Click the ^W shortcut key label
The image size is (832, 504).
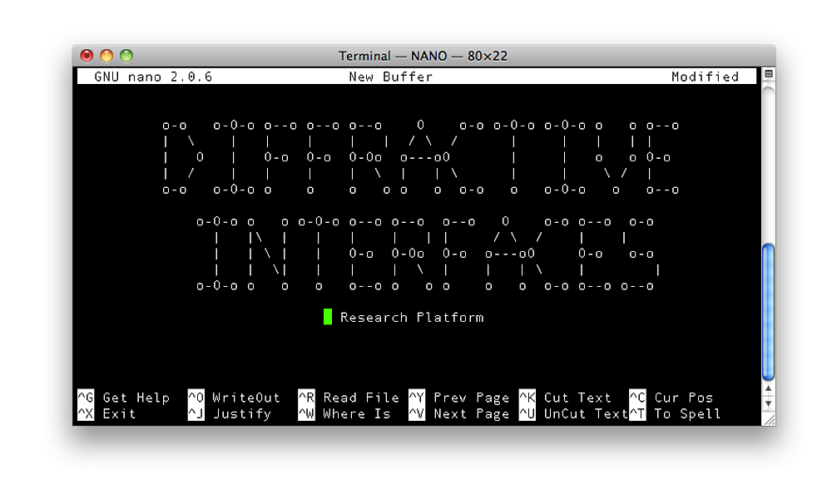(x=306, y=413)
